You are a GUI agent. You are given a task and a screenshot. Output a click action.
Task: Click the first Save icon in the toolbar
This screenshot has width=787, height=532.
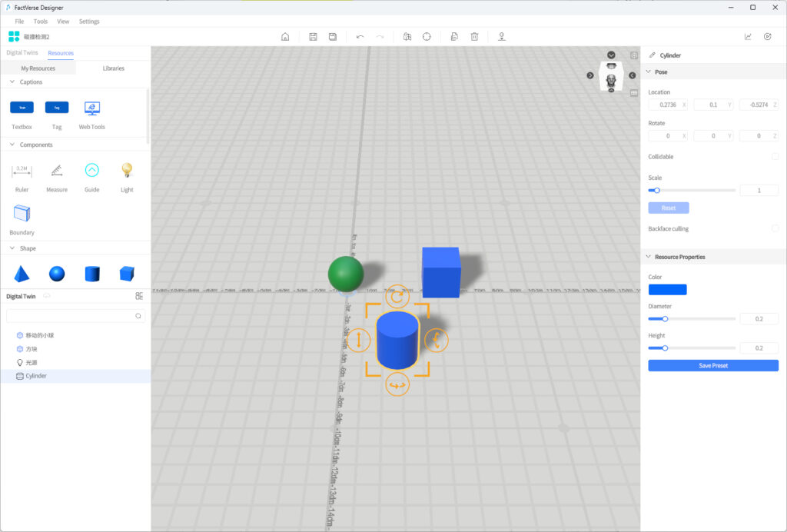coord(313,37)
